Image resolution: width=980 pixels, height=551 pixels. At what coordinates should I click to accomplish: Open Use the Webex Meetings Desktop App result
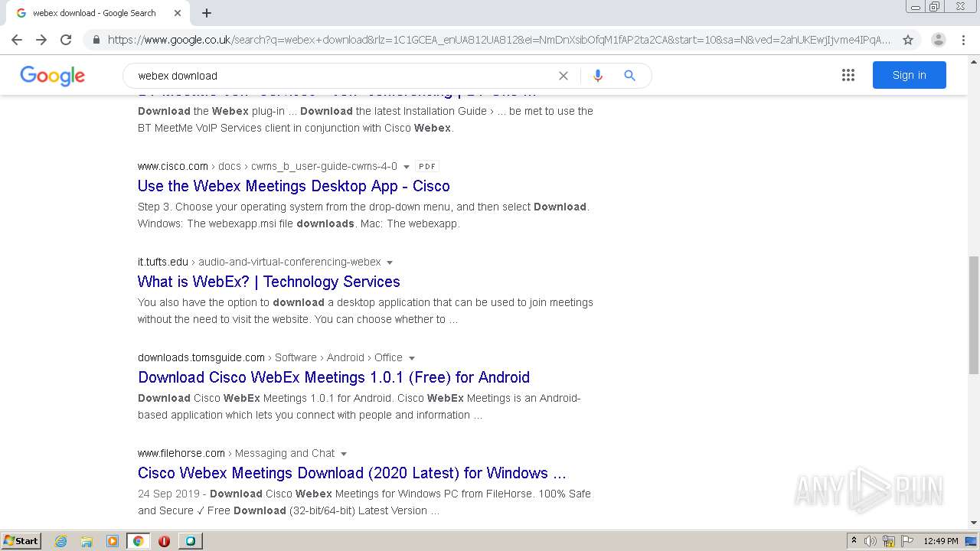294,186
